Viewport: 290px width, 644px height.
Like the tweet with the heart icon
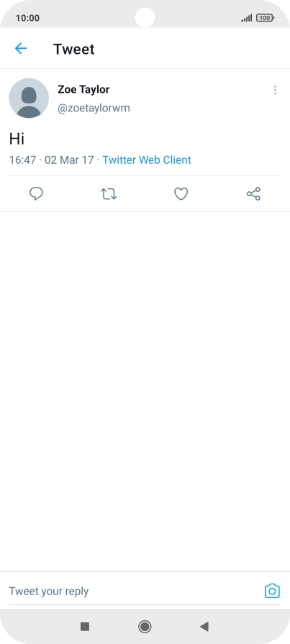[181, 194]
